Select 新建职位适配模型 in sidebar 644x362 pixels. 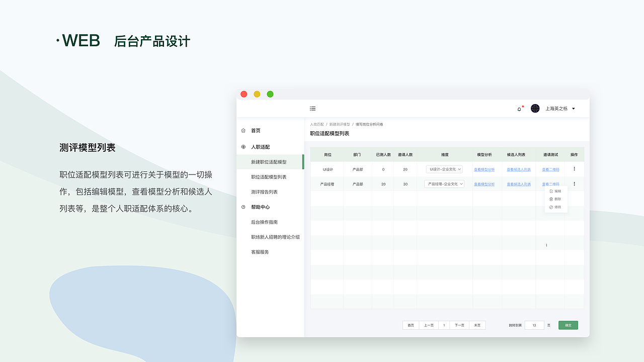[270, 162]
